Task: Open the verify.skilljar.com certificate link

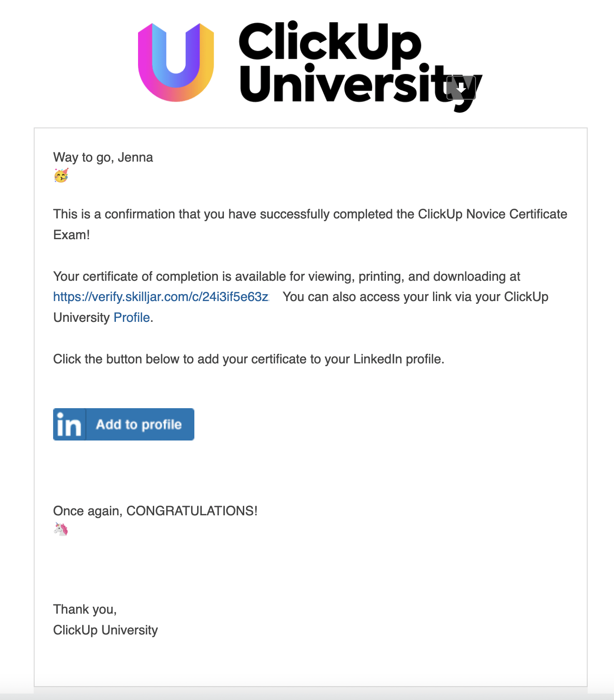Action: tap(161, 297)
